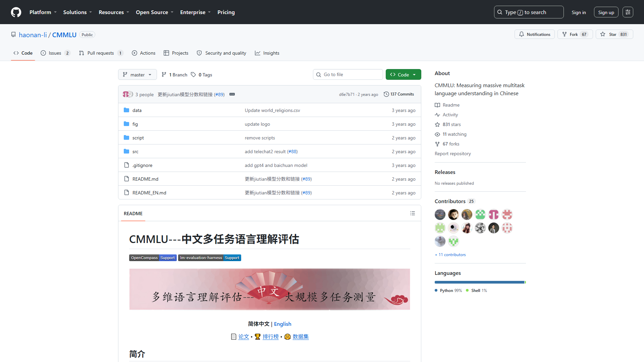Click the committer avatars stack
Viewport: 644px width, 362px height.
pyautogui.click(x=128, y=94)
